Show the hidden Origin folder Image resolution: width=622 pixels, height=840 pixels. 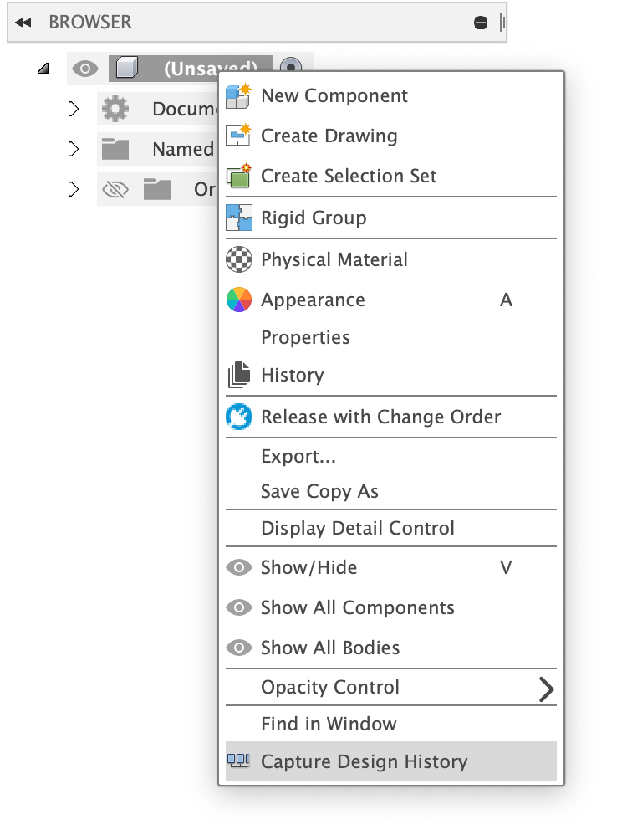[x=116, y=188]
